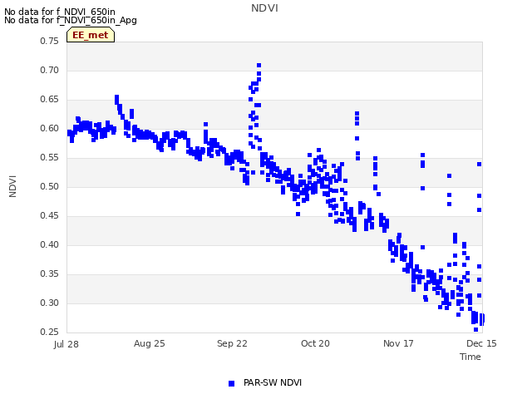
Task: Click the Time axis label
Action: [470, 357]
